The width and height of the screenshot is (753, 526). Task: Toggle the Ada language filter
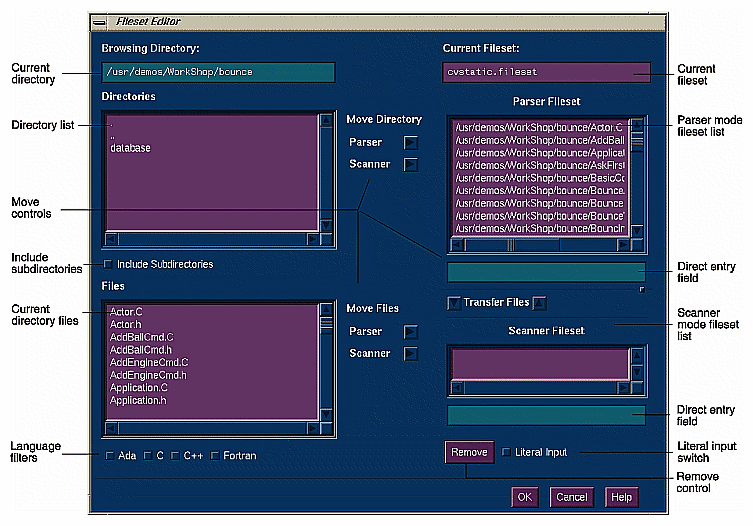110,455
